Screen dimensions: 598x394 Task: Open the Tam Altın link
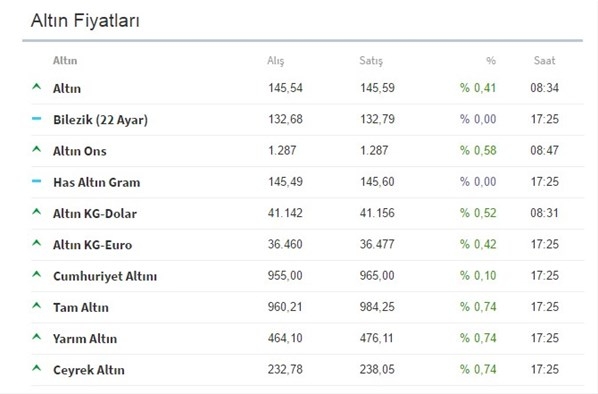pos(81,307)
